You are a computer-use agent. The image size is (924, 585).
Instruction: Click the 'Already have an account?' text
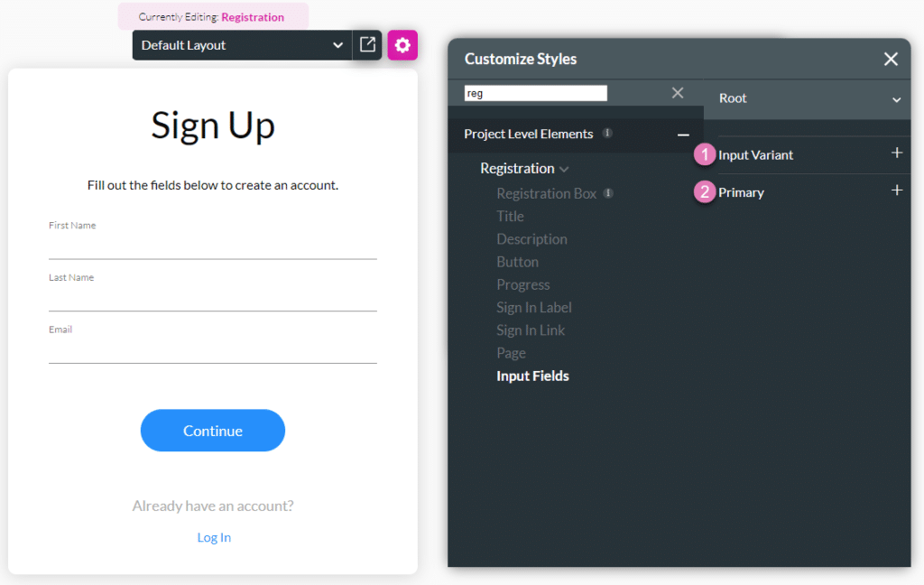tap(213, 506)
